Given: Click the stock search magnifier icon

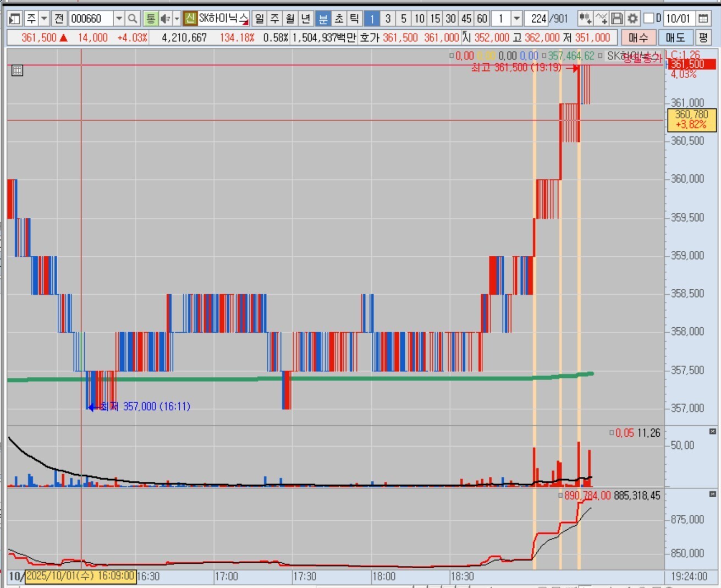Looking at the screenshot, I should click(133, 19).
